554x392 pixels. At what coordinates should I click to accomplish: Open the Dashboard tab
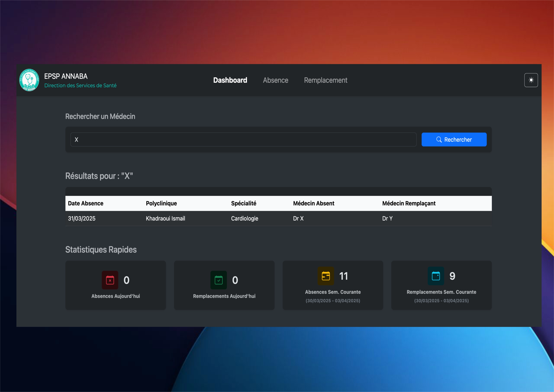[x=230, y=80]
